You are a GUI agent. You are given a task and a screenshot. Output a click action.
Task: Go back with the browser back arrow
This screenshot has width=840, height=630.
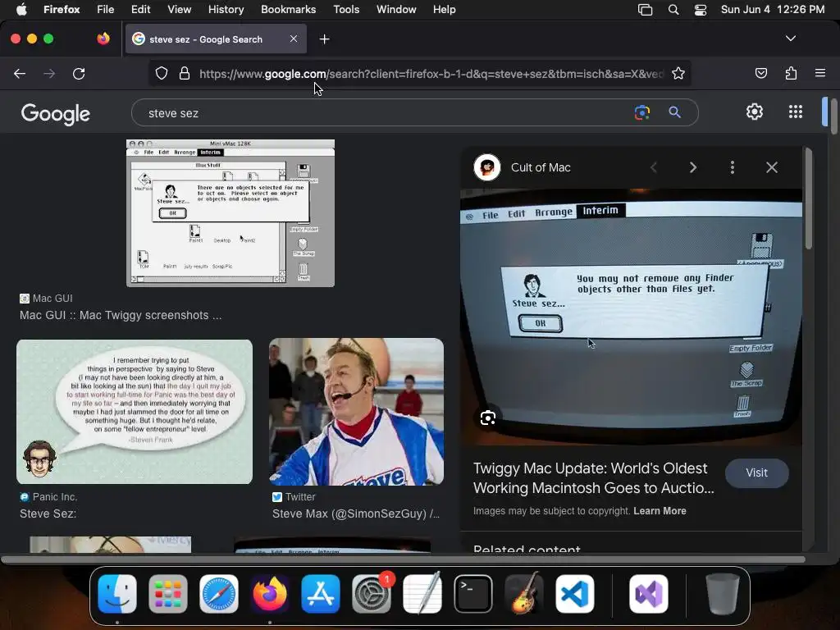point(20,73)
